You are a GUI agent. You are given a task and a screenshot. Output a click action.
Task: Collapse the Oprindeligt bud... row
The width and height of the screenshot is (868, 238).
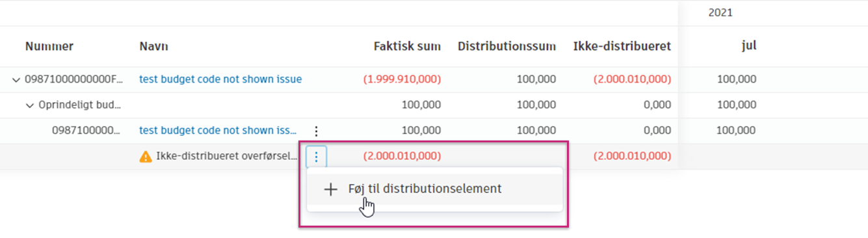[x=30, y=105]
